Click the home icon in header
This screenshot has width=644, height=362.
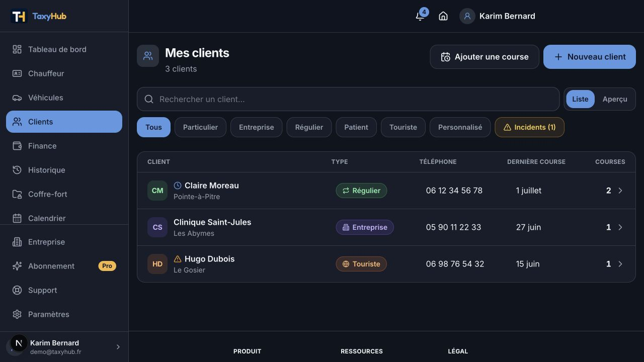(443, 16)
